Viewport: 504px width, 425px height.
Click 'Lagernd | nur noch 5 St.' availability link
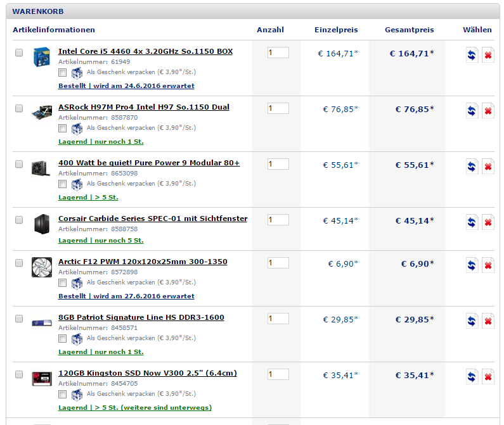pyautogui.click(x=101, y=240)
